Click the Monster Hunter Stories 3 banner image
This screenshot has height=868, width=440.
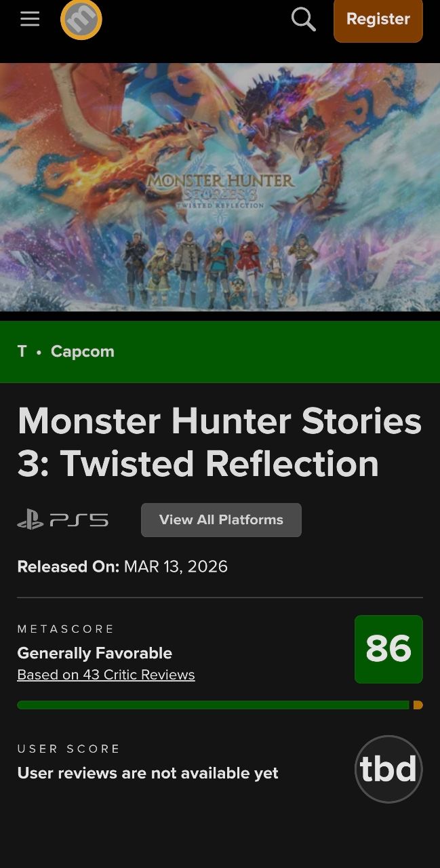220,187
